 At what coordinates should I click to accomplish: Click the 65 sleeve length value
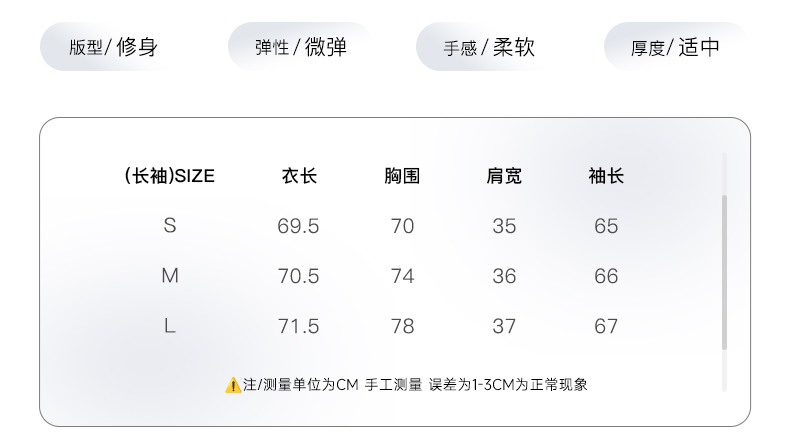click(606, 226)
